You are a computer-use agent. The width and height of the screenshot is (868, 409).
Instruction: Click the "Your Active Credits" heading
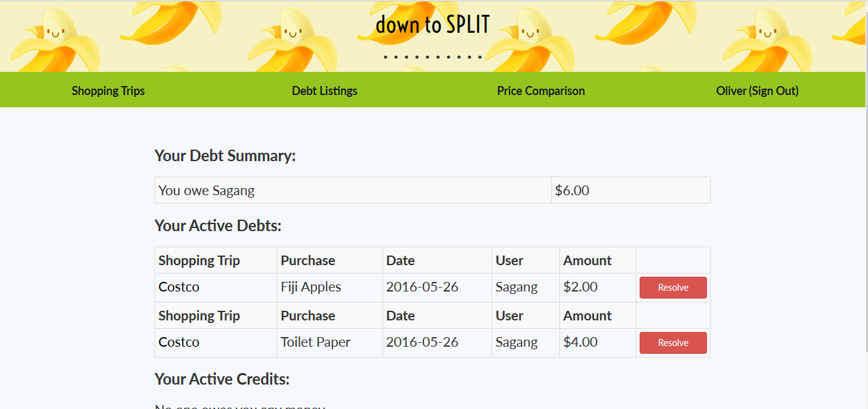tap(222, 379)
